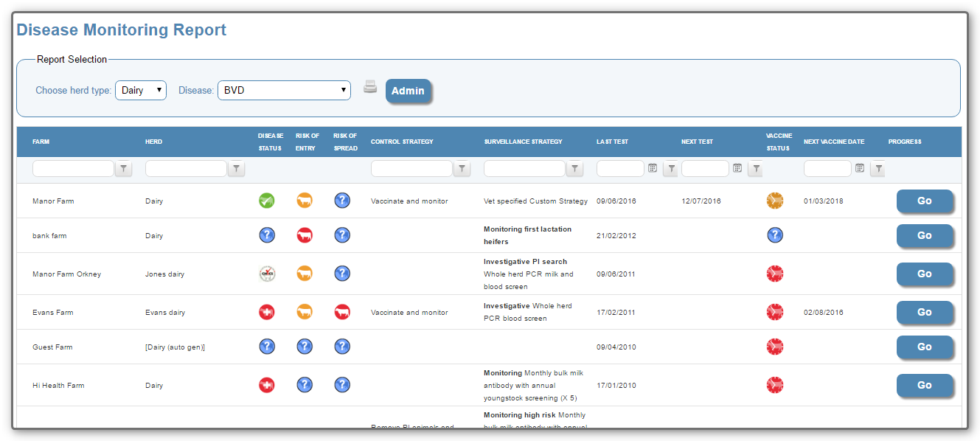Screen dimensions: 980x441
Task: Click the printer icon beside the Disease dropdown
Action: tap(370, 87)
